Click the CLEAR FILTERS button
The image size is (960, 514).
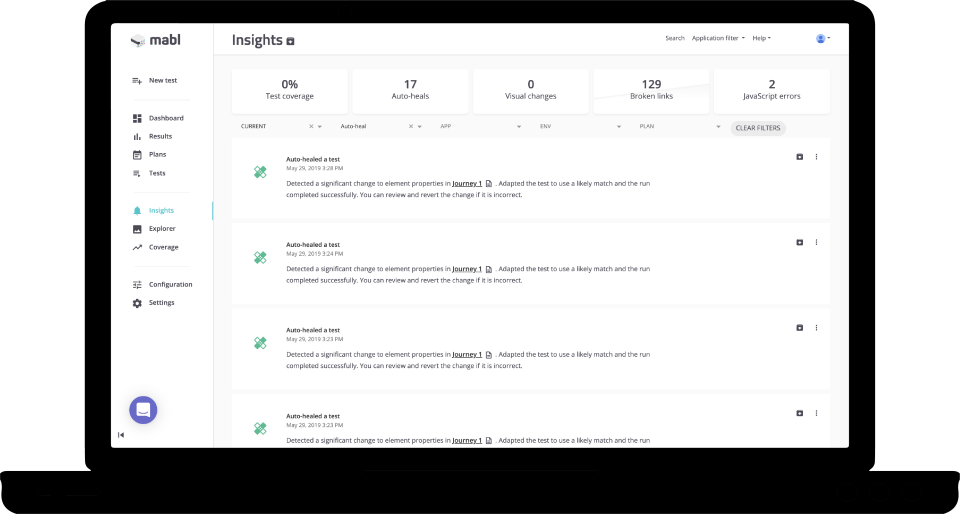[x=758, y=128]
